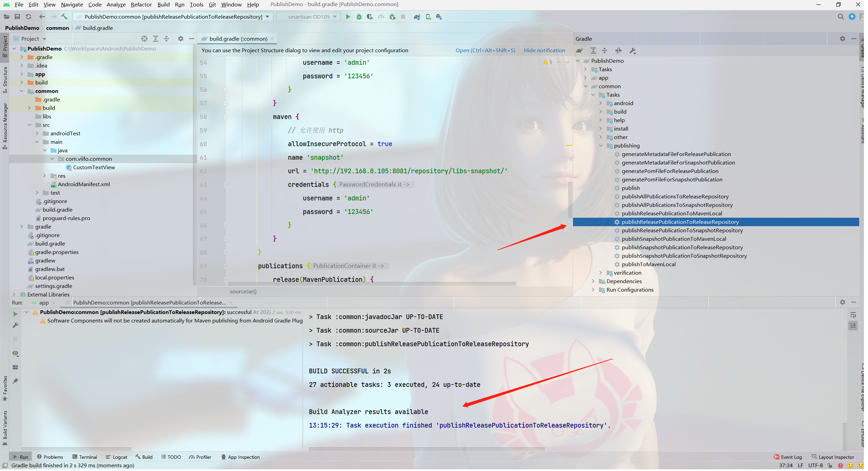Click the green Run button in toolbar

coord(348,17)
